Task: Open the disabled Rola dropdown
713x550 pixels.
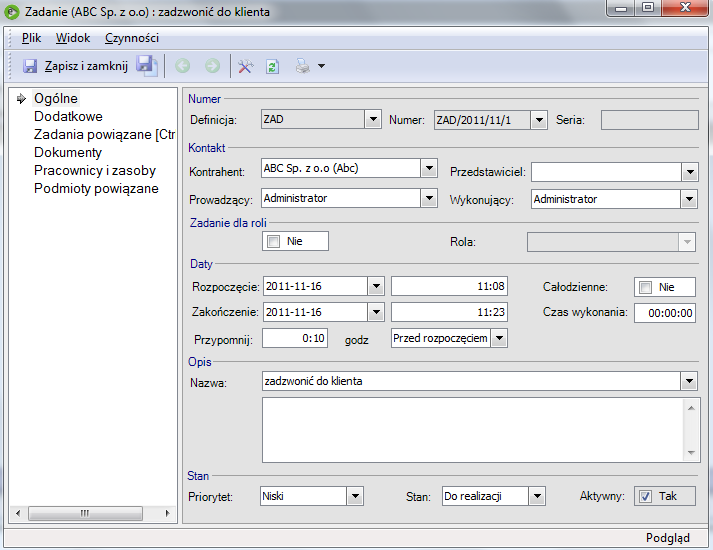Action: [x=687, y=242]
